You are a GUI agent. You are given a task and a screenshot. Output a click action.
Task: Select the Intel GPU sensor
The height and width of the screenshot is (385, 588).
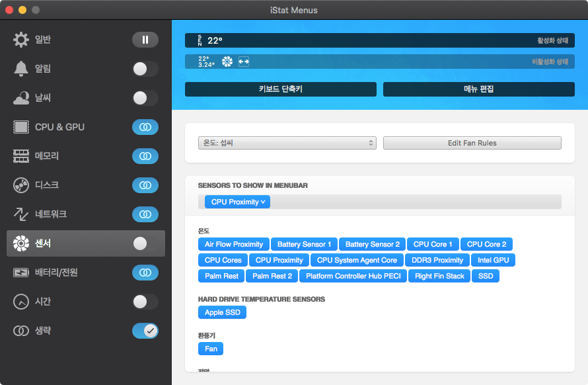[493, 260]
